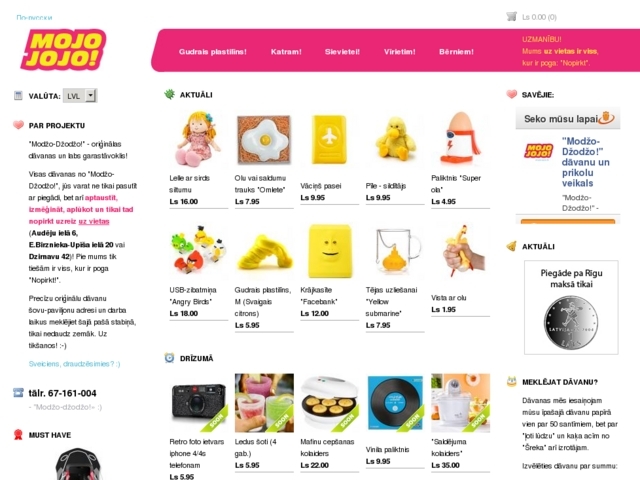Viewport: 640px width, 480px height.
Task: Open the USB-zibatmiņa Angry Birds product thumbnail
Action: click(198, 251)
